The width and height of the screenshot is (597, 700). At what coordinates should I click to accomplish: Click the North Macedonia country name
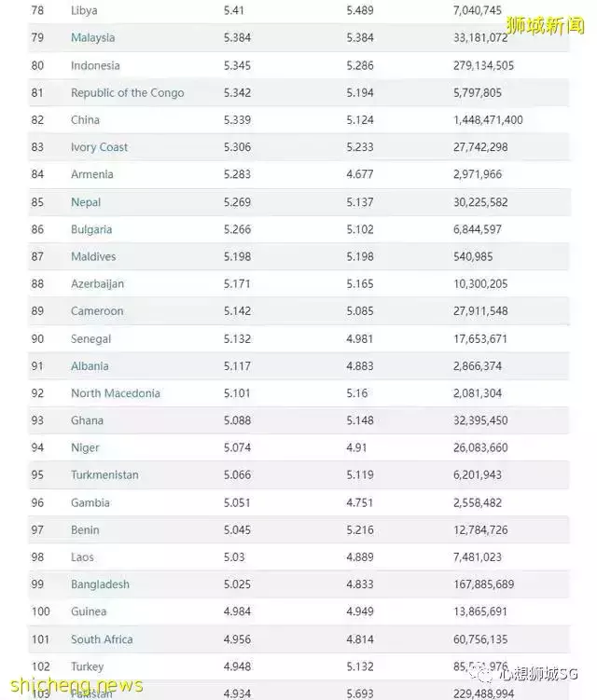(x=115, y=393)
